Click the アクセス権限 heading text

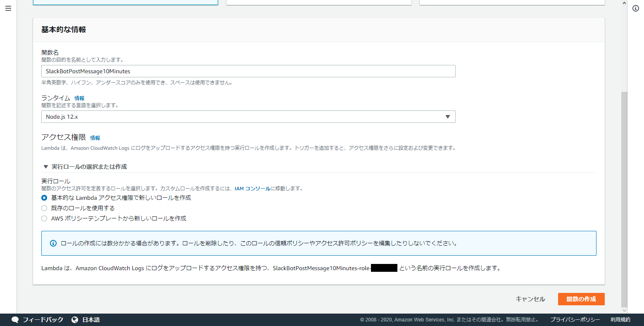[64, 137]
